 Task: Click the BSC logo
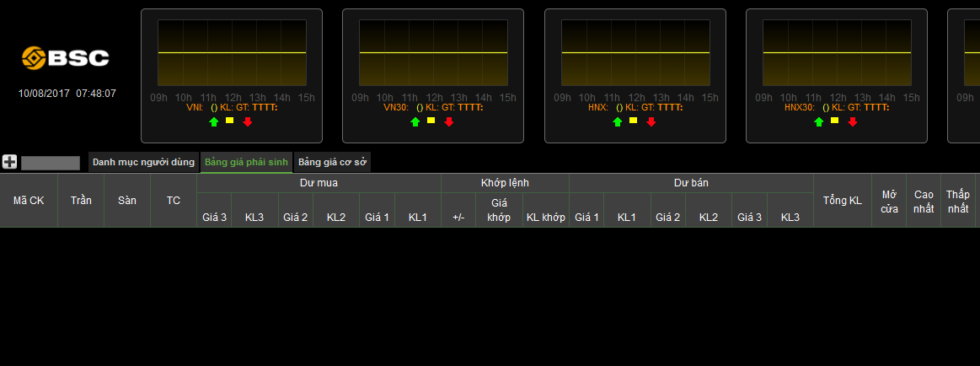[66, 57]
